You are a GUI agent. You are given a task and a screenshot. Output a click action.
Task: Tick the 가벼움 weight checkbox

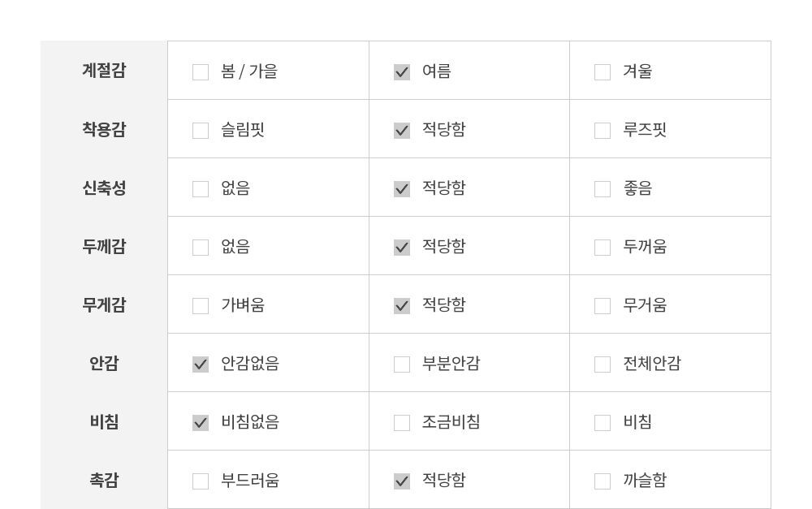(x=201, y=306)
